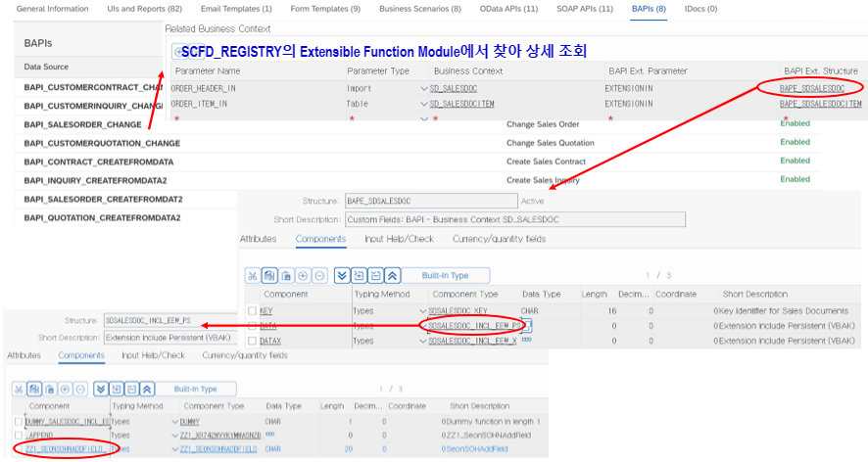Open Attributes tab of the BAPE_SDSALESDOC structure

tap(258, 239)
